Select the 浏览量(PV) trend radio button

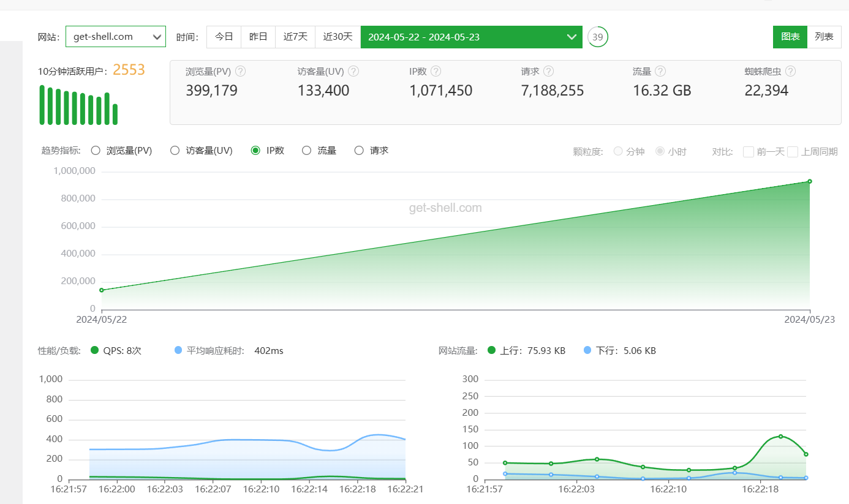[x=95, y=151]
